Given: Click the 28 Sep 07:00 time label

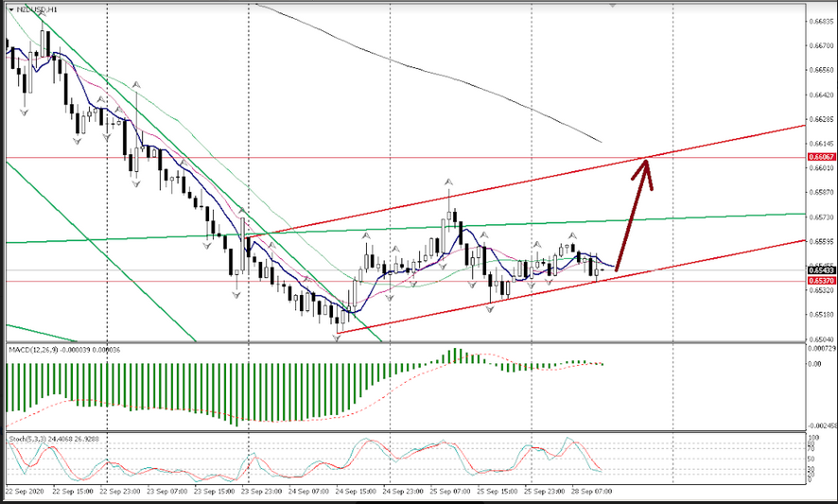Looking at the screenshot, I should [594, 493].
